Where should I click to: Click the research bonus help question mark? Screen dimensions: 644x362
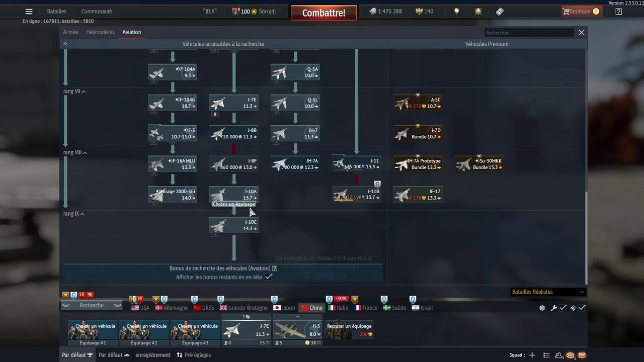click(274, 268)
